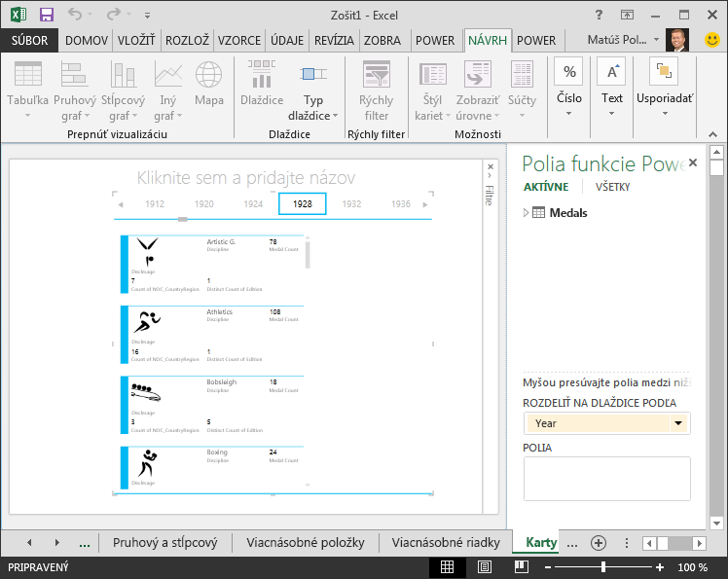The width and height of the screenshot is (728, 579).
Task: Click the cards list vertical scrollbar
Action: [308, 254]
